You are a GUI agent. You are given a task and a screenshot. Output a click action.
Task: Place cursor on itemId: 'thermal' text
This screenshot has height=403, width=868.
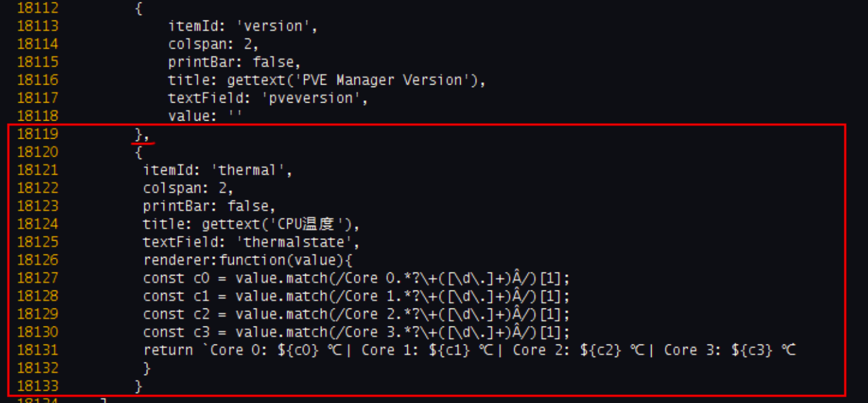pyautogui.click(x=218, y=170)
